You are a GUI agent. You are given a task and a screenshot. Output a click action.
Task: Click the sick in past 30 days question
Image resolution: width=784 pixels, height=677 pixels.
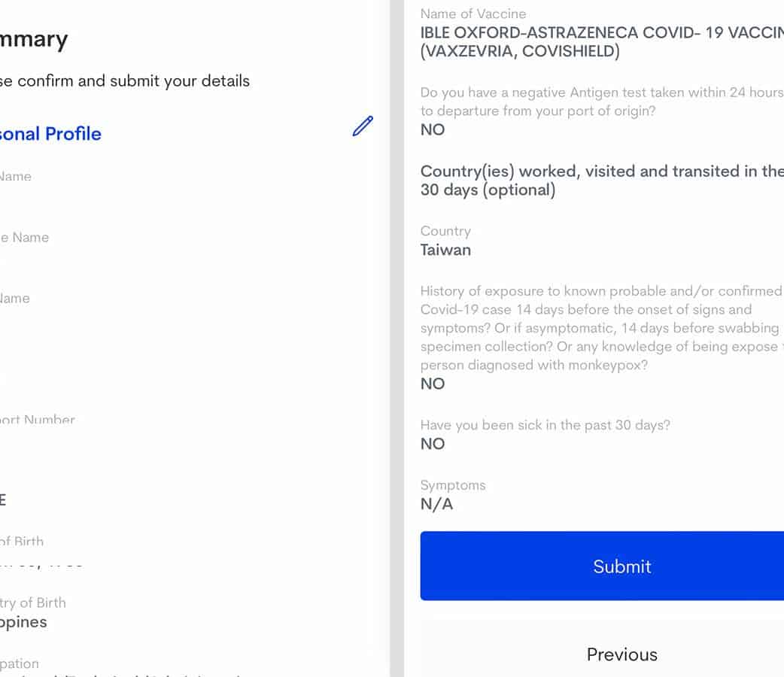click(x=545, y=425)
